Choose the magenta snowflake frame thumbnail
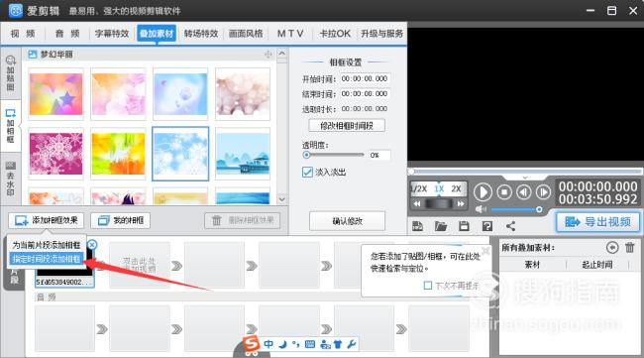 [x=55, y=154]
